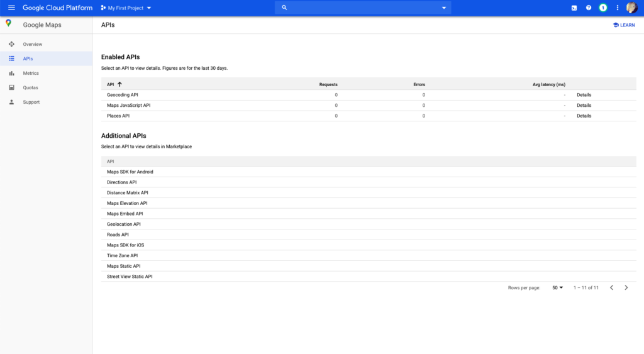Expand the search bar dropdown arrow
The image size is (644, 354).
click(443, 8)
